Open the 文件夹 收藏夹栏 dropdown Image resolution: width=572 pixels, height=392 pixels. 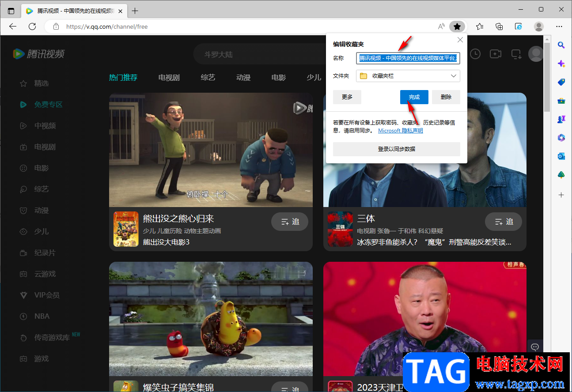(x=408, y=76)
